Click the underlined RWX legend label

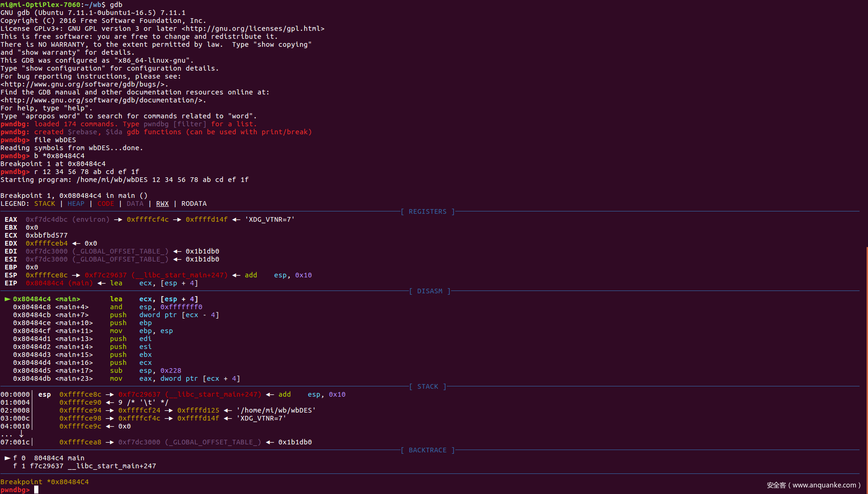coord(162,203)
